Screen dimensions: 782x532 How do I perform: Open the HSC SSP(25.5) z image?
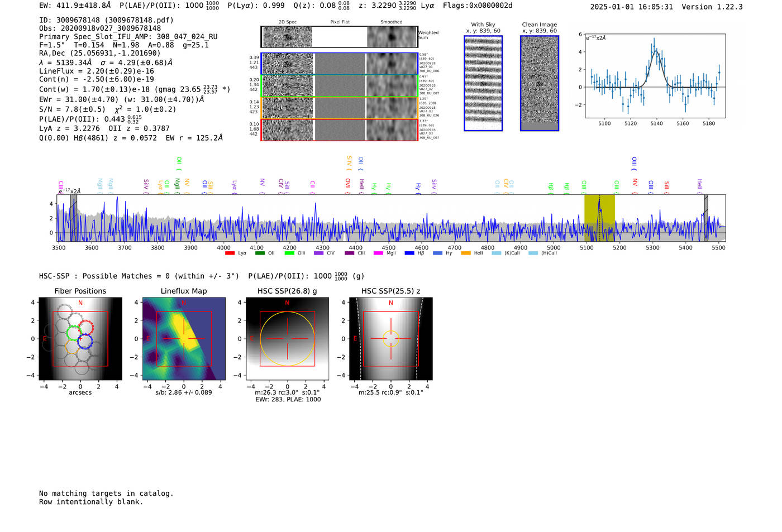(391, 339)
